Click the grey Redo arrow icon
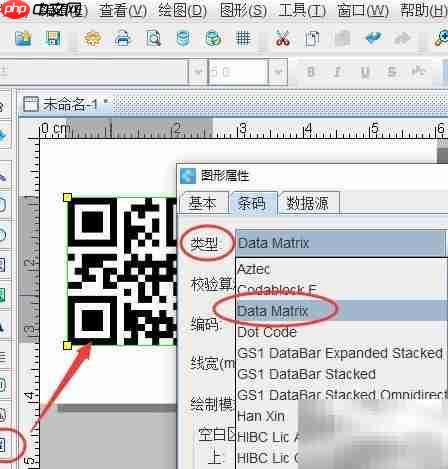This screenshot has width=448, height=469. pyautogui.click(x=402, y=39)
